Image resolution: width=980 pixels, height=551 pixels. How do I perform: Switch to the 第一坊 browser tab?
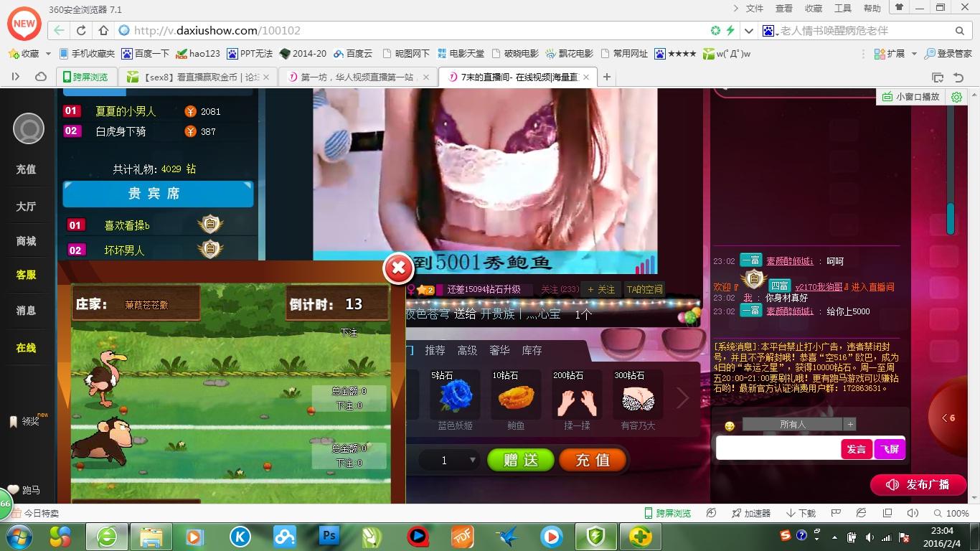(x=357, y=77)
